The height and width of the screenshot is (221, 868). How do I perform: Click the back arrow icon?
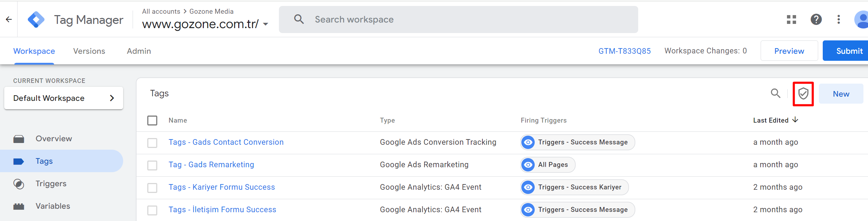[x=9, y=20]
